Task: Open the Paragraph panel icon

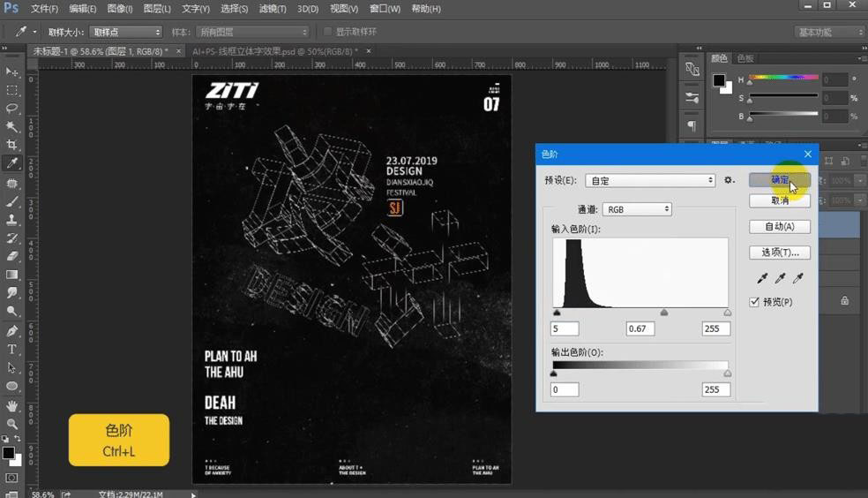Action: [692, 125]
